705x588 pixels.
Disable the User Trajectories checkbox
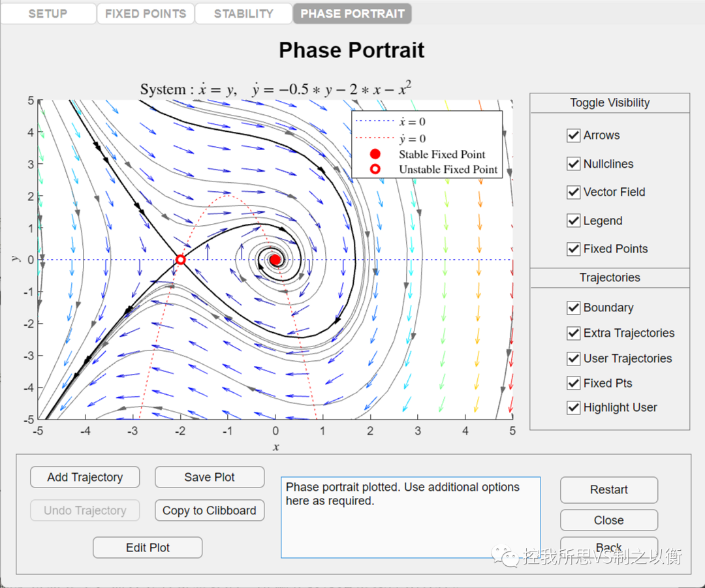[573, 358]
